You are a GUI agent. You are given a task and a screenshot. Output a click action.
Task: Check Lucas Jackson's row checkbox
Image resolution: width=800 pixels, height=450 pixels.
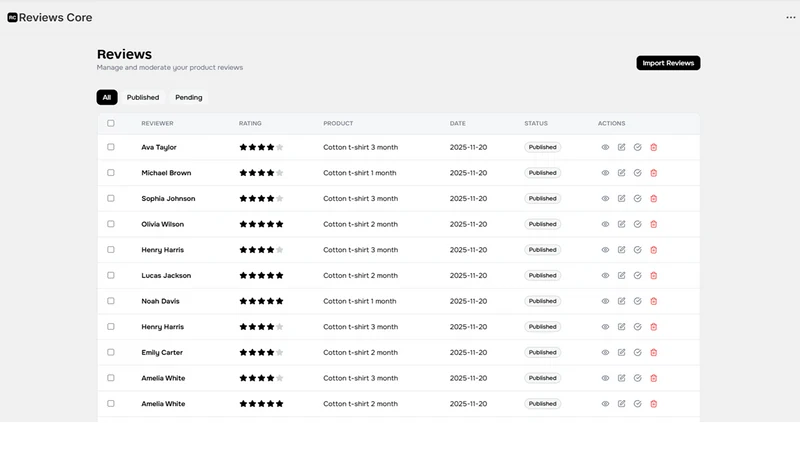point(111,275)
